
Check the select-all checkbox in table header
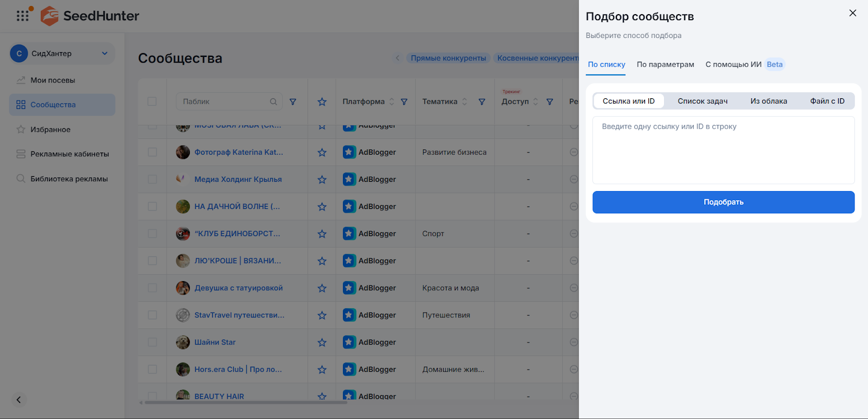(x=152, y=101)
